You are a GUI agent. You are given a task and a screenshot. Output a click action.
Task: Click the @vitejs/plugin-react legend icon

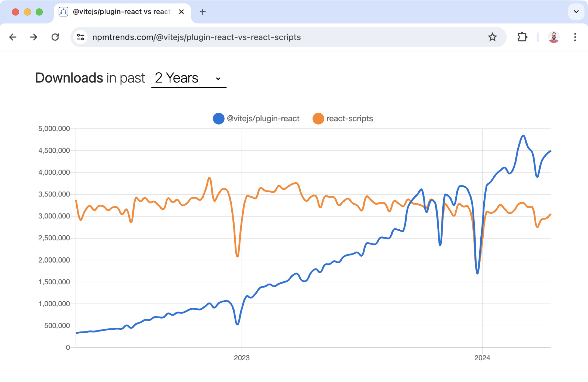218,119
